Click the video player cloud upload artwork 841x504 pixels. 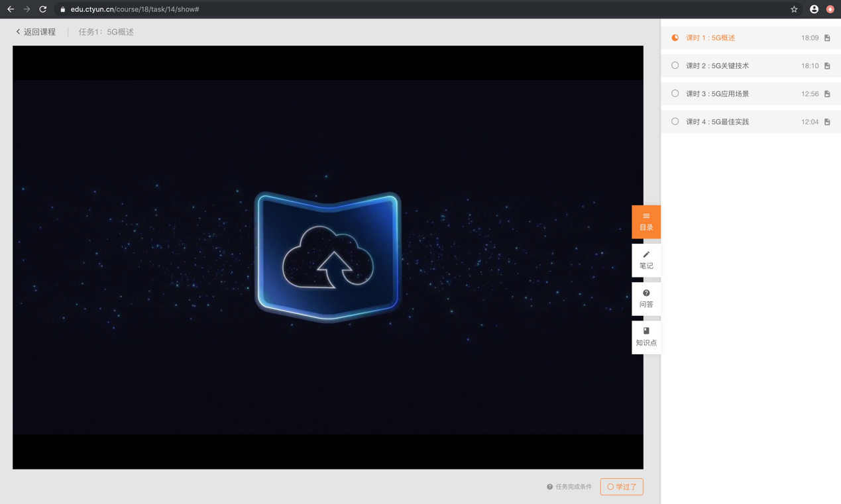click(x=328, y=257)
